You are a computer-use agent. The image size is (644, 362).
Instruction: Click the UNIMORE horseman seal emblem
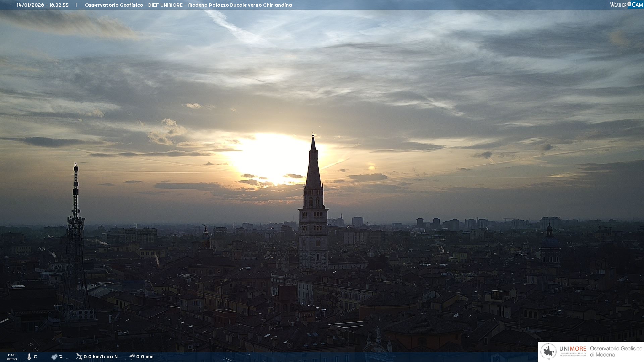tap(549, 352)
